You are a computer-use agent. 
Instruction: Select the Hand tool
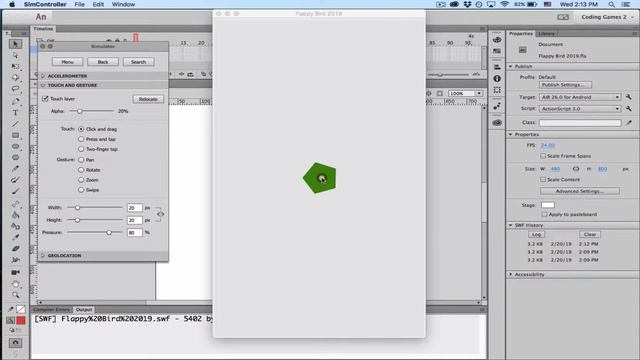[x=16, y=284]
